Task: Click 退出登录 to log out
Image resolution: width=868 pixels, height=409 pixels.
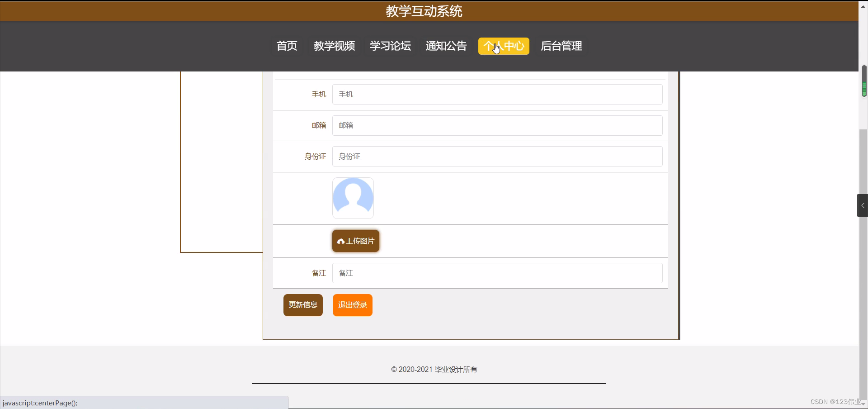Action: click(x=352, y=304)
